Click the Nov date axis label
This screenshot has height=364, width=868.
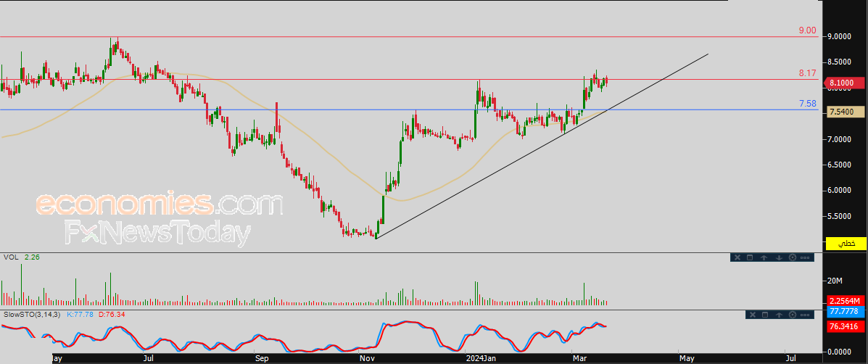366,358
